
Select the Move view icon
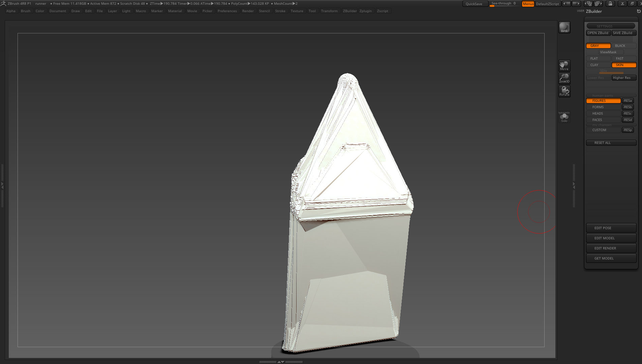pyautogui.click(x=564, y=65)
